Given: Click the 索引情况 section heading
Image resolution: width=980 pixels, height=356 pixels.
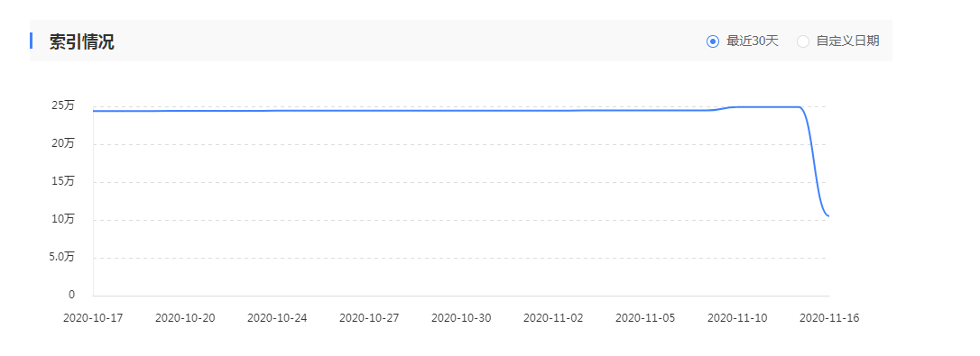Looking at the screenshot, I should (81, 41).
